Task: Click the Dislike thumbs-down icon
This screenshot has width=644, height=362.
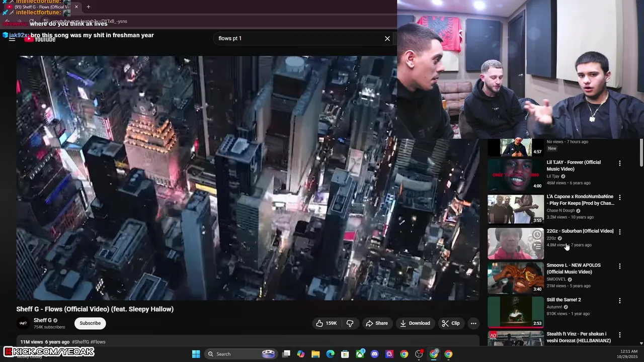Action: 350,323
